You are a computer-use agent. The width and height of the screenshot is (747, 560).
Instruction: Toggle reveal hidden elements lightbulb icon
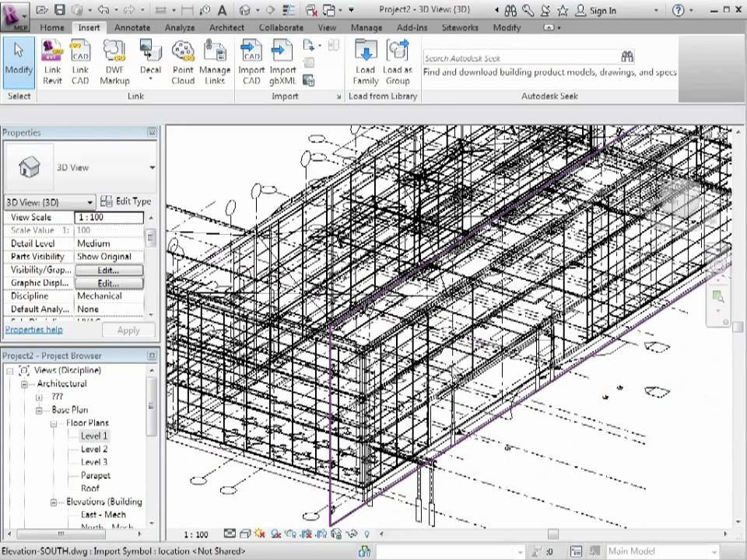pyautogui.click(x=366, y=534)
